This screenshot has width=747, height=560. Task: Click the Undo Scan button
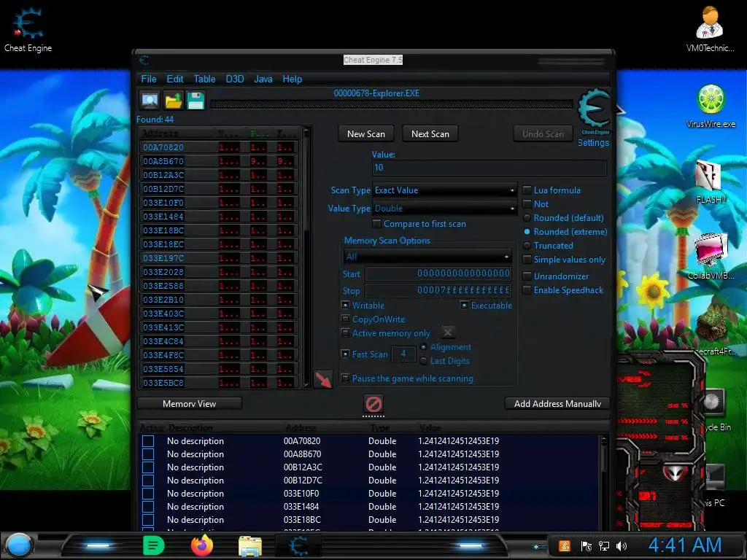tap(543, 134)
